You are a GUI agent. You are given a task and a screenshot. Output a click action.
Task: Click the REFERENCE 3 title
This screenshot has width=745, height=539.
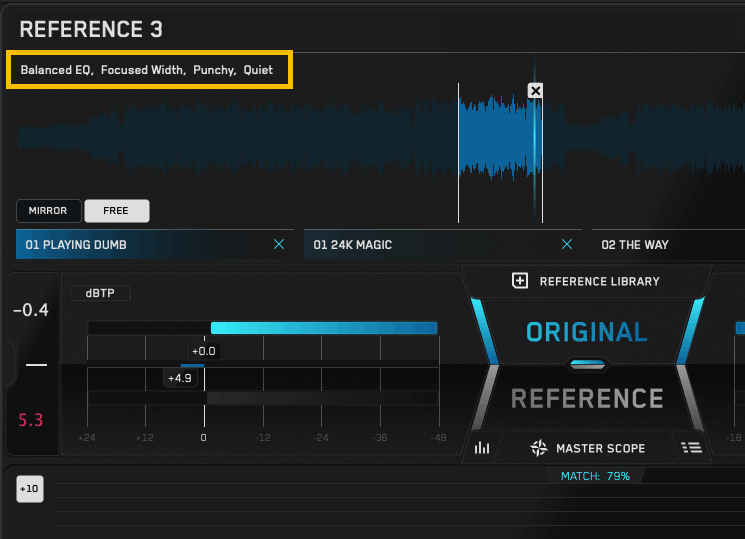91,29
